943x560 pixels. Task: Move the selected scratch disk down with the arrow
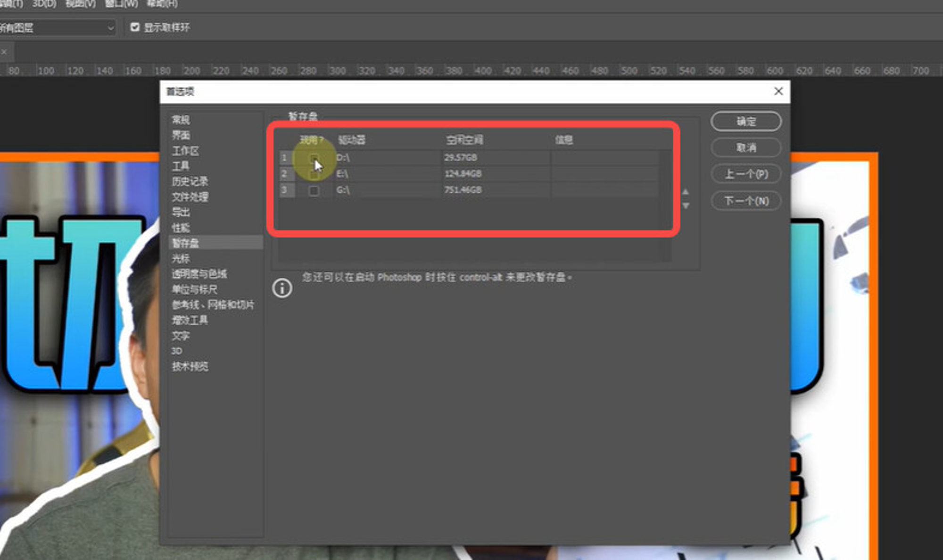point(686,206)
